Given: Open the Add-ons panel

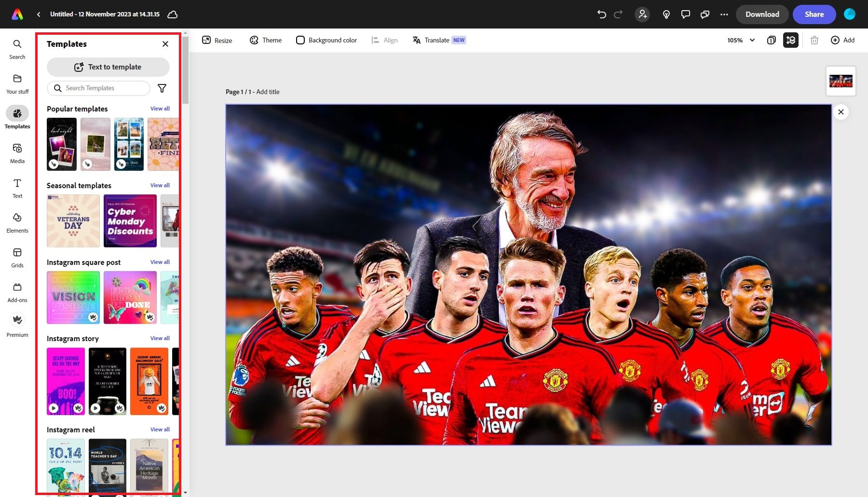Looking at the screenshot, I should click(17, 291).
